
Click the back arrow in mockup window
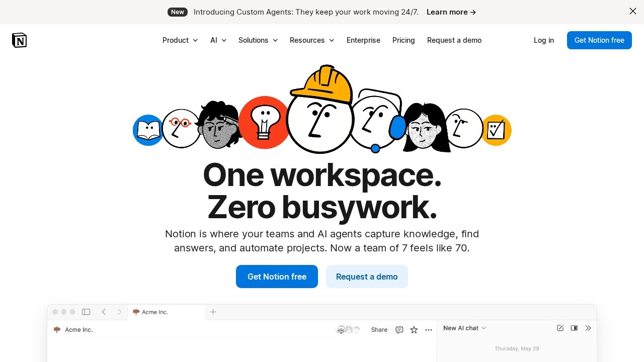(x=104, y=312)
